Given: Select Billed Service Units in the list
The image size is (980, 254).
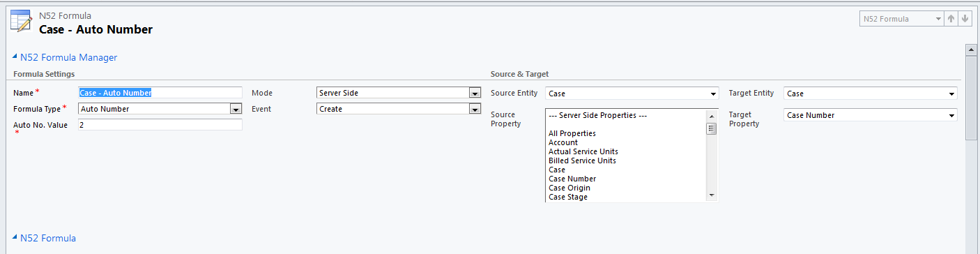Looking at the screenshot, I should 582,160.
